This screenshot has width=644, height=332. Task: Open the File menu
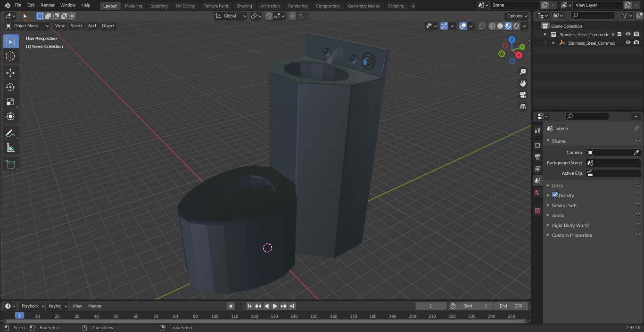coord(18,5)
